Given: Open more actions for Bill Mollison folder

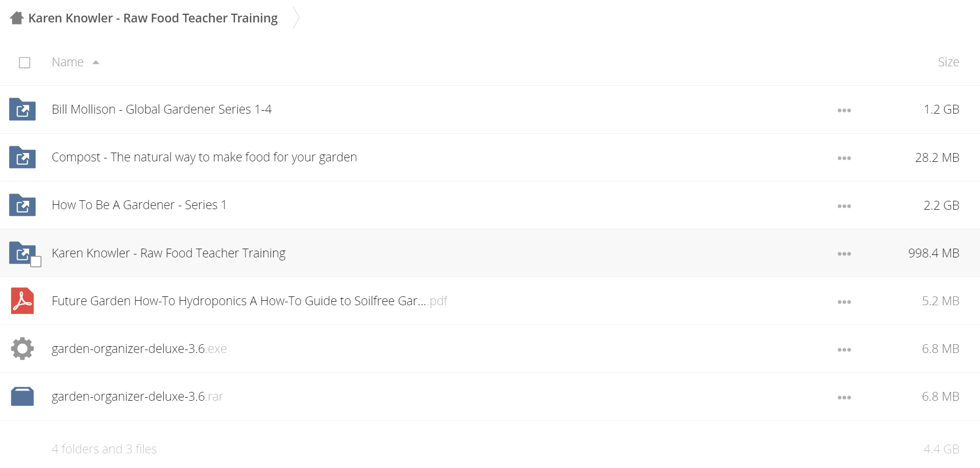Looking at the screenshot, I should click(844, 110).
